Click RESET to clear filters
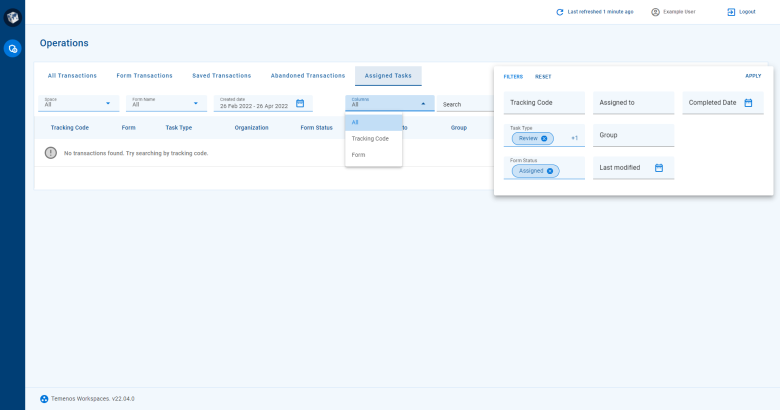The image size is (780, 410). point(543,77)
